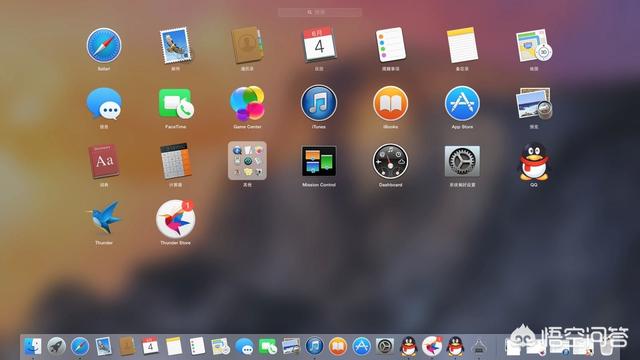Click the Launchpad rocket in the Dock

click(x=56, y=347)
